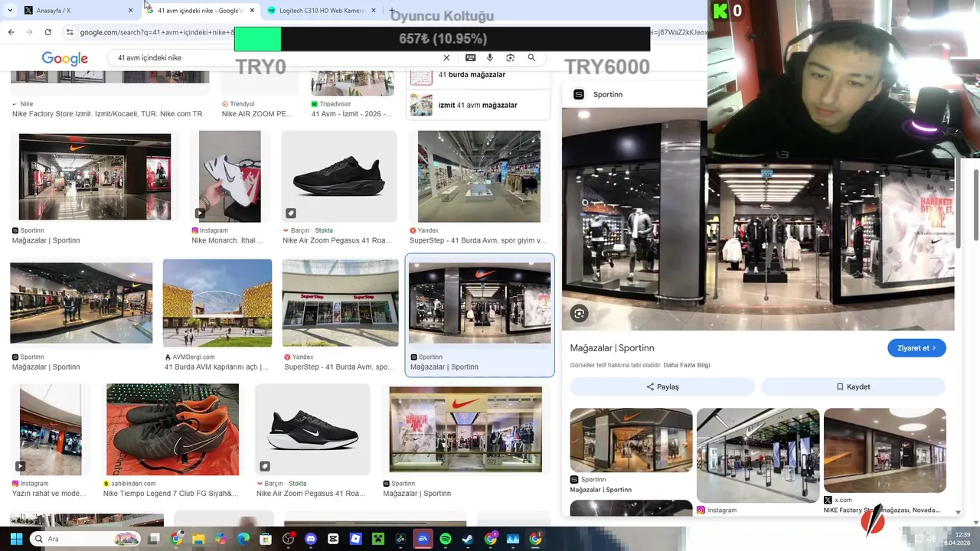Launch File Explorer from taskbar
Image resolution: width=980 pixels, height=551 pixels.
pos(200,539)
